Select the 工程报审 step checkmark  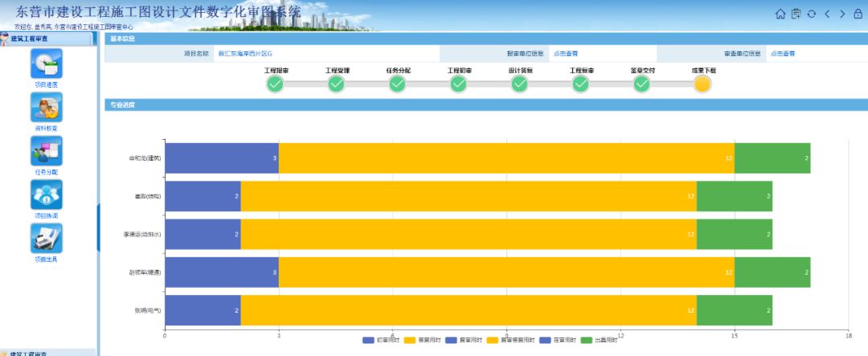[x=276, y=84]
